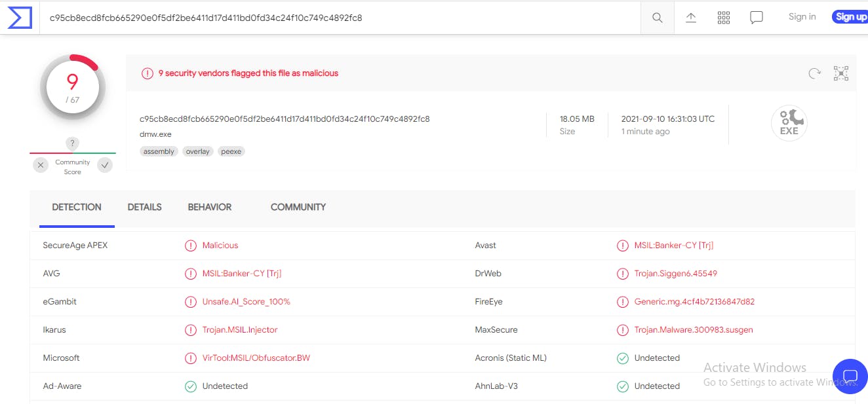Click the Microsoft vendor name
Image resolution: width=868 pixels, height=404 pixels.
point(62,358)
